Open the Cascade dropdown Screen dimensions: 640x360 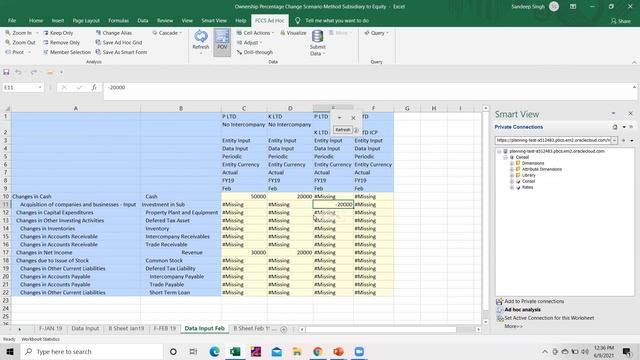pos(167,33)
